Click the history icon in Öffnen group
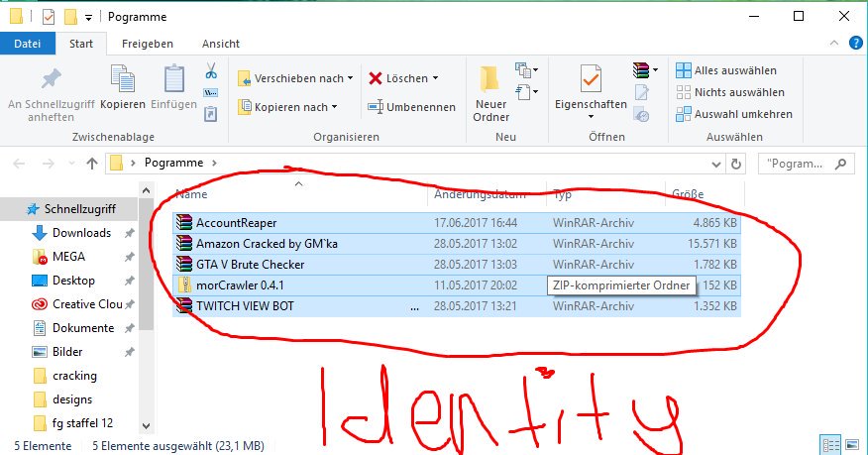This screenshot has height=455, width=868. click(641, 115)
